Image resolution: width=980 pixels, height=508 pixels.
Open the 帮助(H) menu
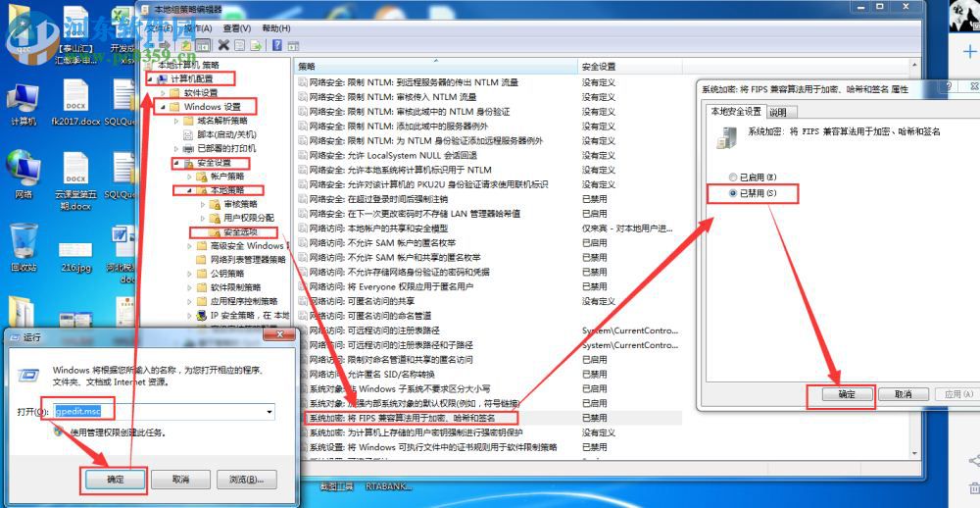click(276, 28)
